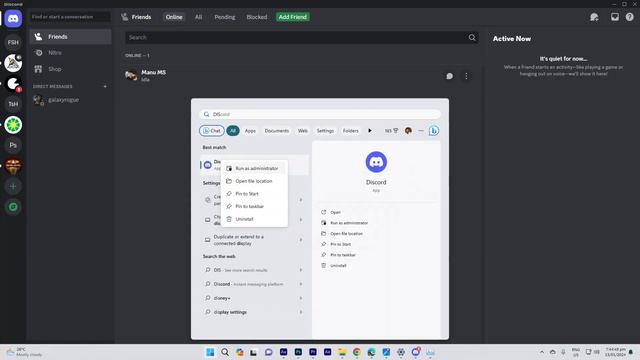
Task: Click Open file location in details pane
Action: point(342,233)
